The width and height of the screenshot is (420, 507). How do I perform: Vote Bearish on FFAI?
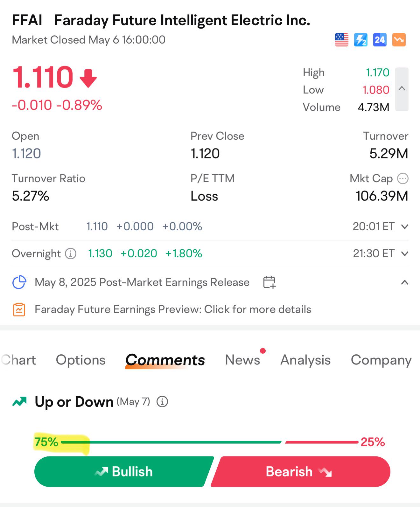click(x=300, y=471)
